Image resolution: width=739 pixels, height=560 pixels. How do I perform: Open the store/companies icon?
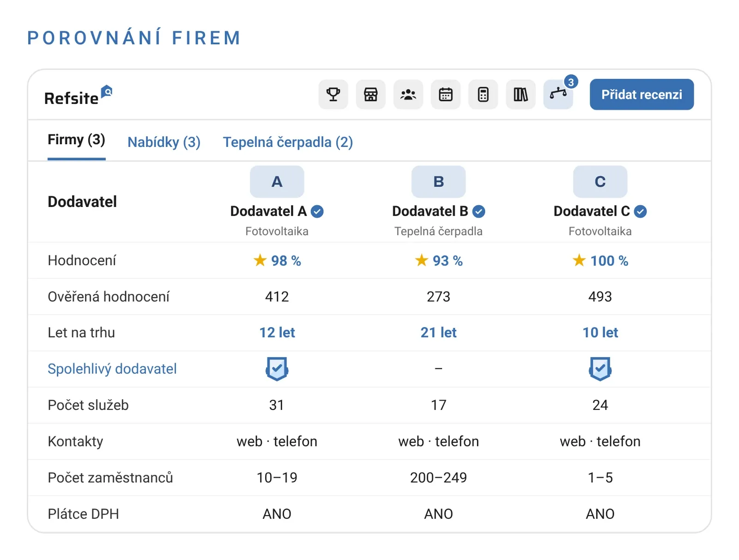click(x=370, y=94)
